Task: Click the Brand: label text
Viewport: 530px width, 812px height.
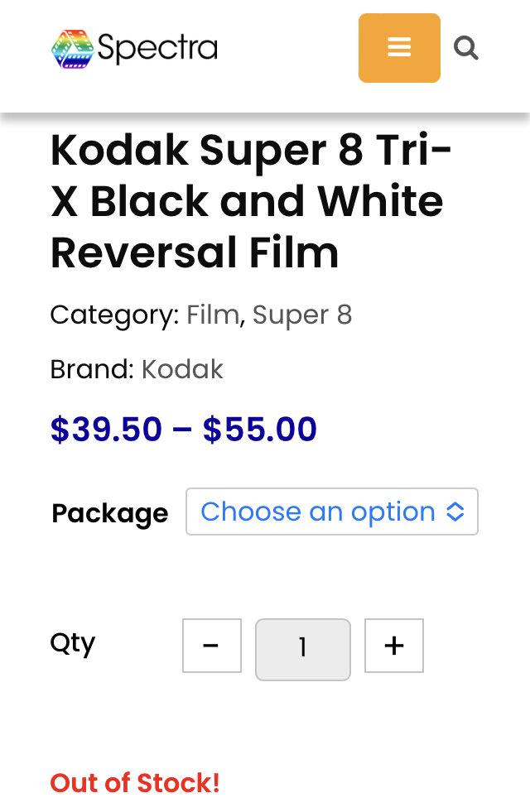Action: point(92,369)
